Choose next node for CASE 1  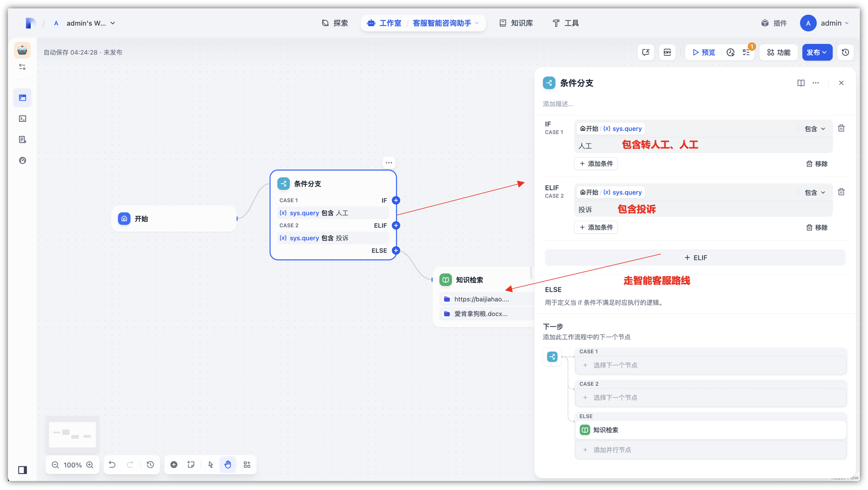[711, 365]
